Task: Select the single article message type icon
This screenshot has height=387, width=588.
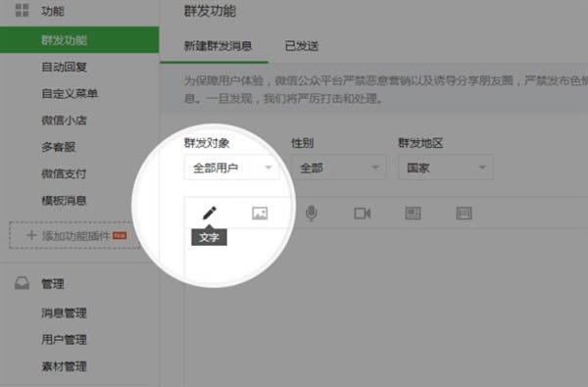Action: [413, 214]
